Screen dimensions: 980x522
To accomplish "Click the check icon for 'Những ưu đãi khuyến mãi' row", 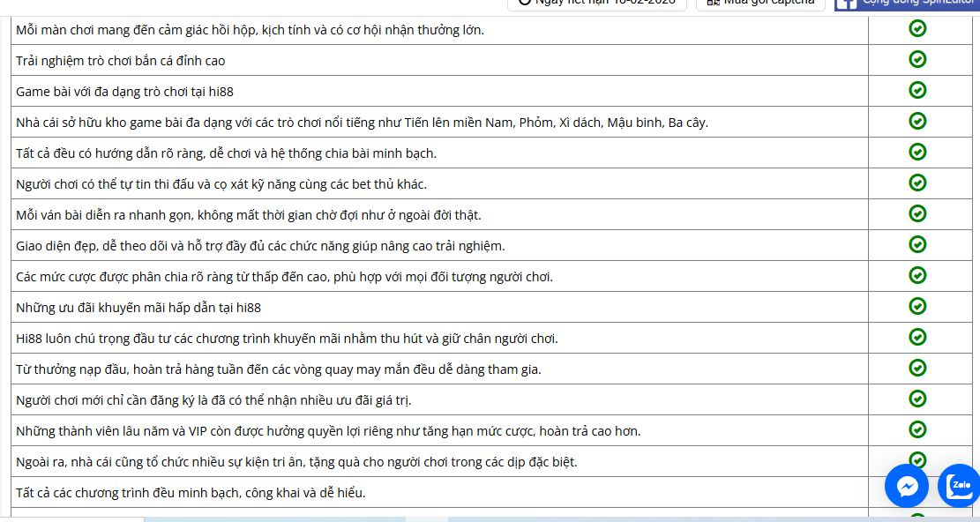I will (916, 307).
